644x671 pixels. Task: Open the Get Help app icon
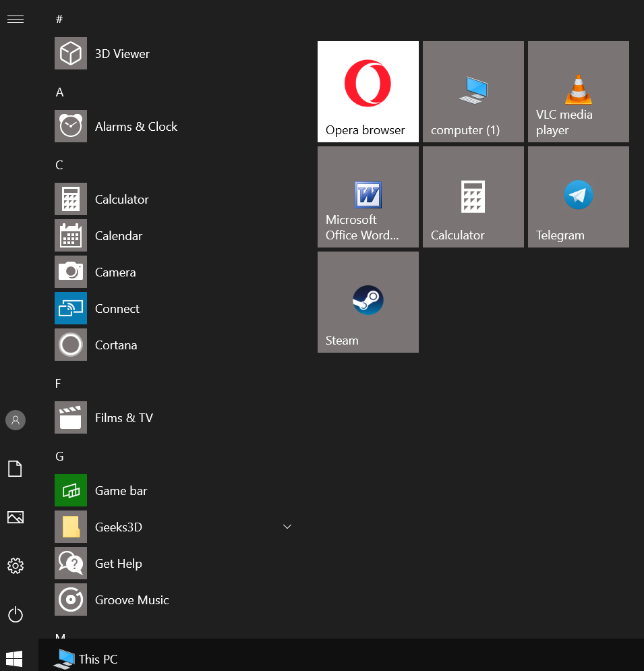point(71,562)
